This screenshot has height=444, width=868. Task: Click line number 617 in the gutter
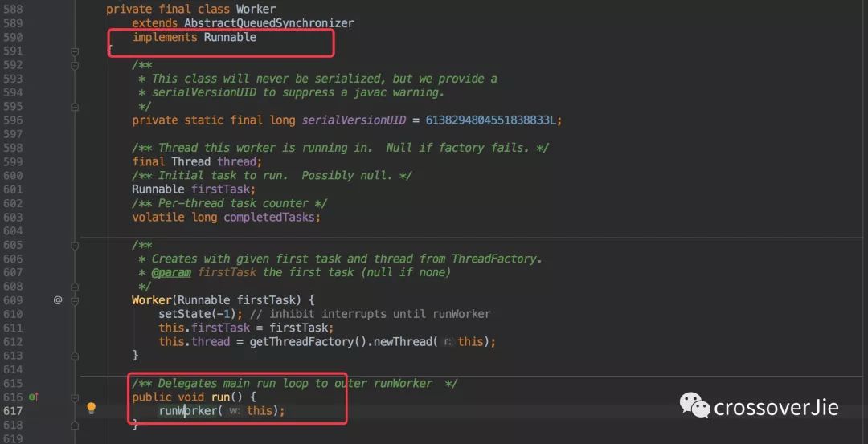(13, 411)
